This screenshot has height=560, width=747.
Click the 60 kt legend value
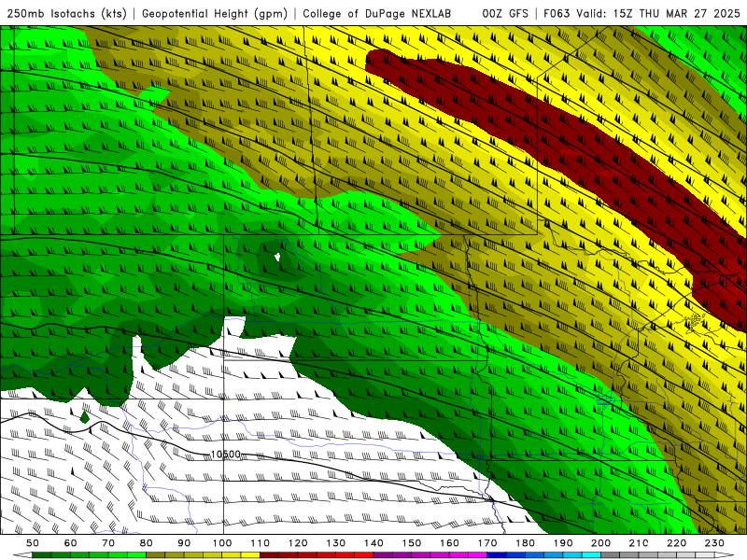(71, 543)
